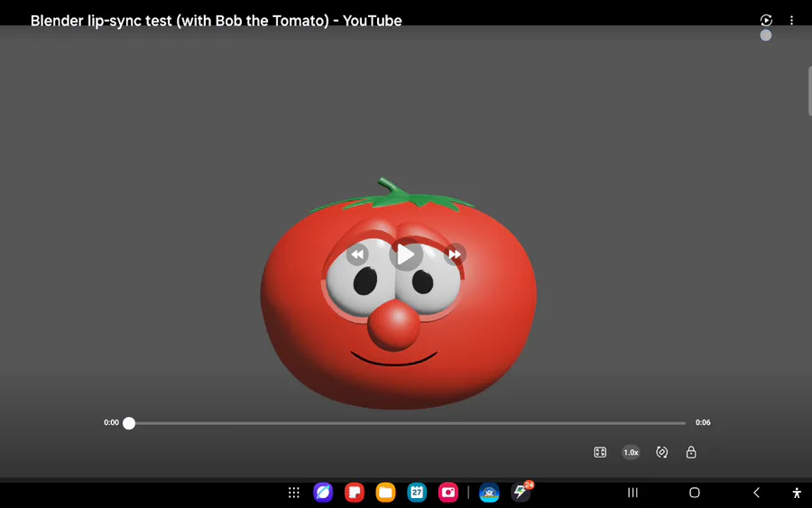The height and width of the screenshot is (508, 812).
Task: Jump to the middle of the seek bar
Action: pyautogui.click(x=407, y=423)
